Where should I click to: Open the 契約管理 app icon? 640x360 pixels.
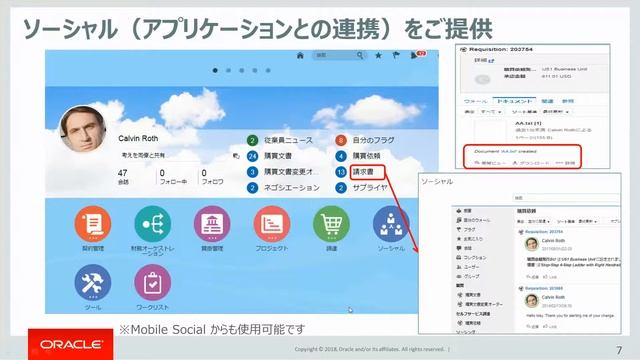pos(93,224)
